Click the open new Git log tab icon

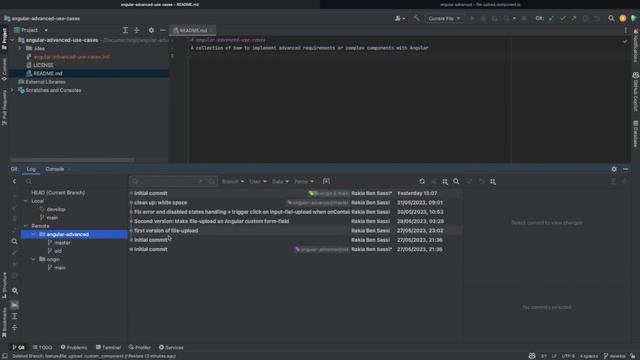[x=326, y=181]
